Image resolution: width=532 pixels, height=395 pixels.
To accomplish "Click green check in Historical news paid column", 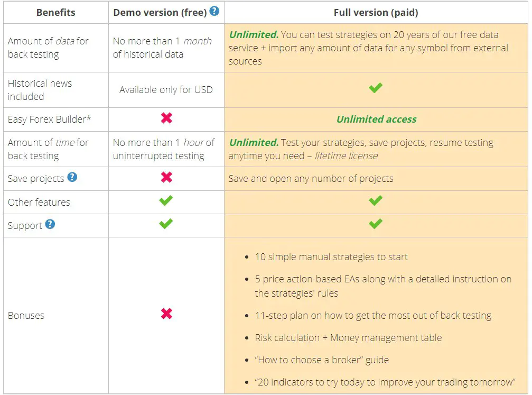I will point(376,88).
